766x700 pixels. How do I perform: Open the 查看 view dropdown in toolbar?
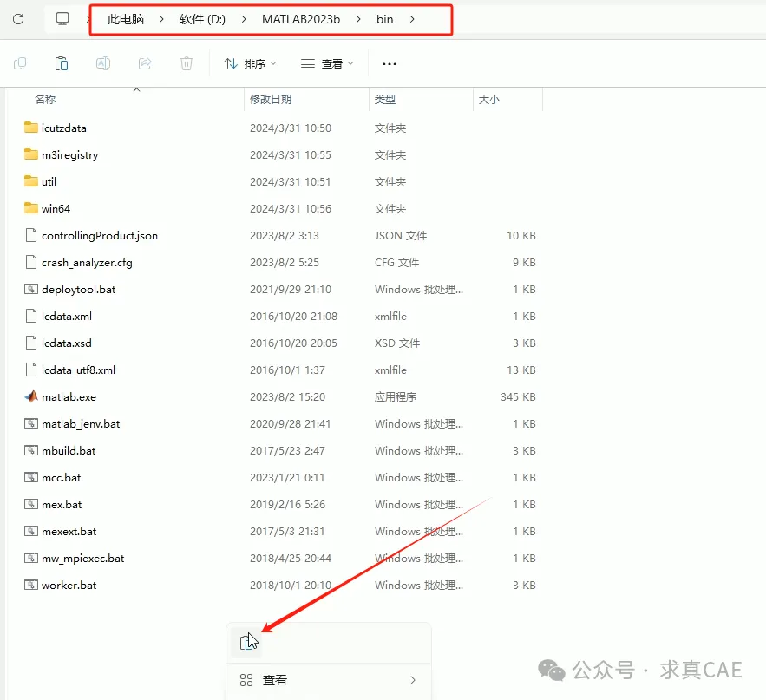coord(327,63)
